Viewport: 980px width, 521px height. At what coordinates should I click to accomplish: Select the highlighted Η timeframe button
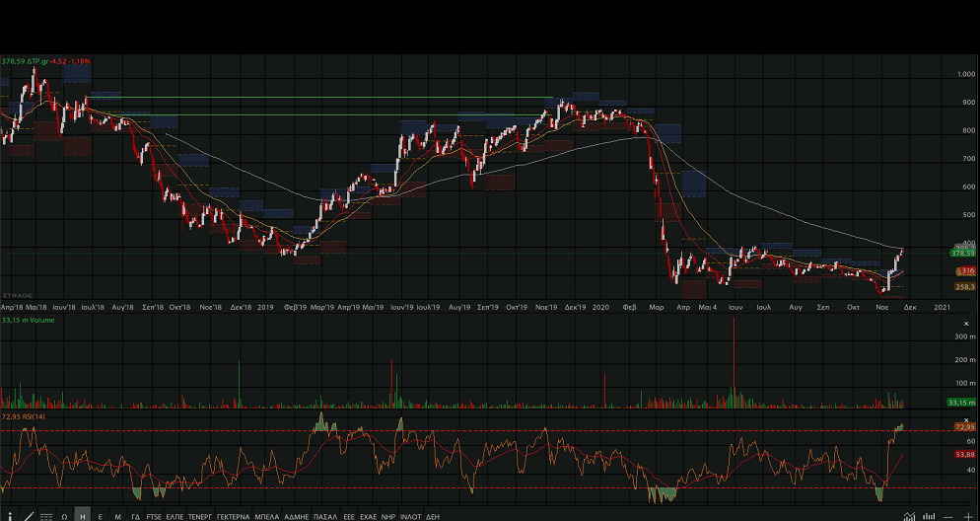(x=83, y=516)
